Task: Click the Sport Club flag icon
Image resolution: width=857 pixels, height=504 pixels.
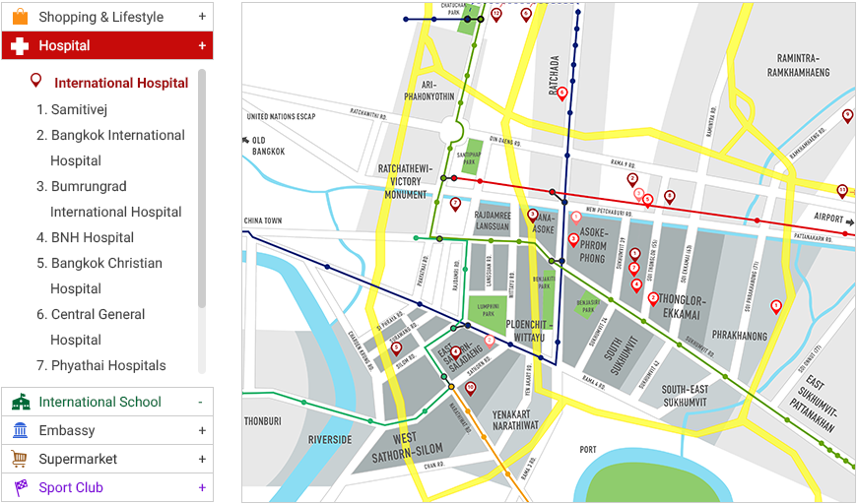Action: [x=20, y=487]
